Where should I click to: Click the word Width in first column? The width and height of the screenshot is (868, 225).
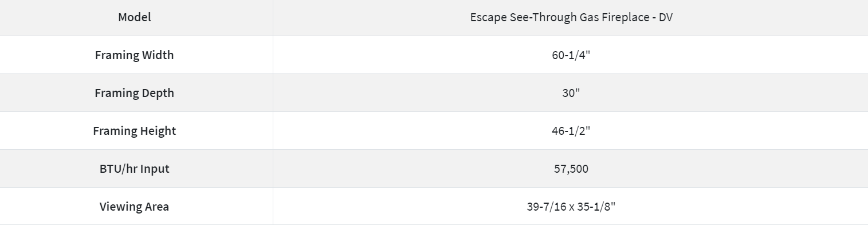click(x=156, y=55)
